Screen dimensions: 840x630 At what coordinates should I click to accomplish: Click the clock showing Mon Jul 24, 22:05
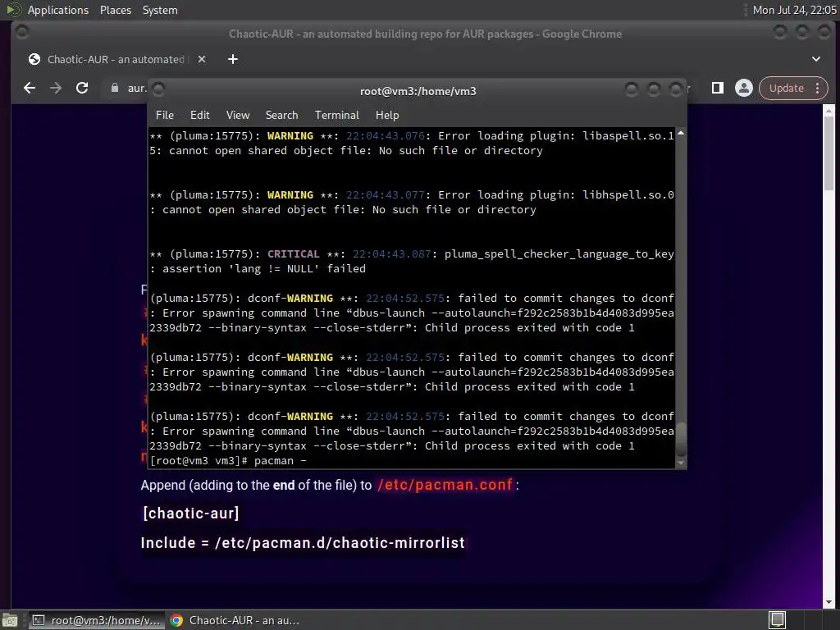click(794, 10)
